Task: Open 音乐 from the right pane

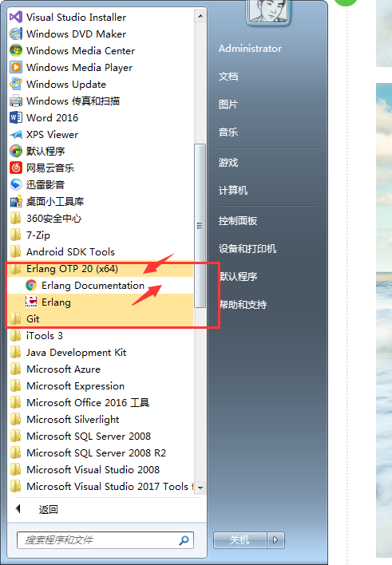Action: click(x=228, y=132)
